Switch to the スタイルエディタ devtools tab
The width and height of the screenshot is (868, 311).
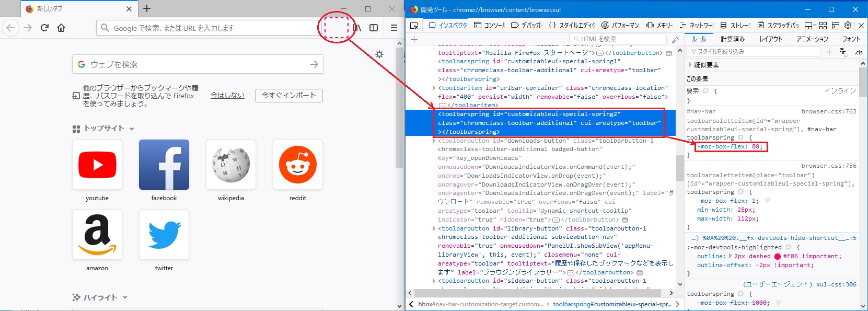pyautogui.click(x=572, y=25)
